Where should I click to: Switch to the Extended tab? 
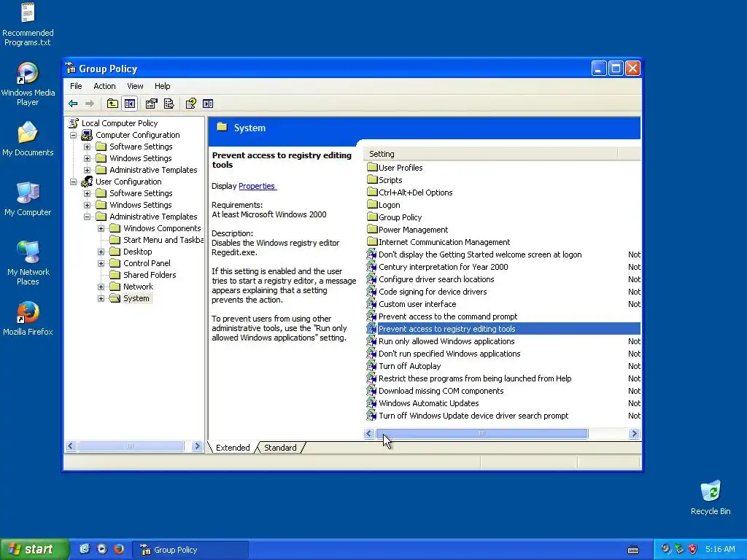click(x=233, y=448)
